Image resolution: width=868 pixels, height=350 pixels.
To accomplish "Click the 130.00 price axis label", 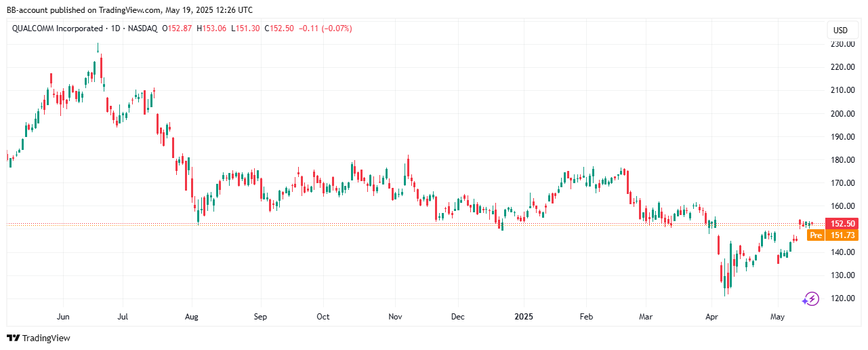I will tap(843, 275).
